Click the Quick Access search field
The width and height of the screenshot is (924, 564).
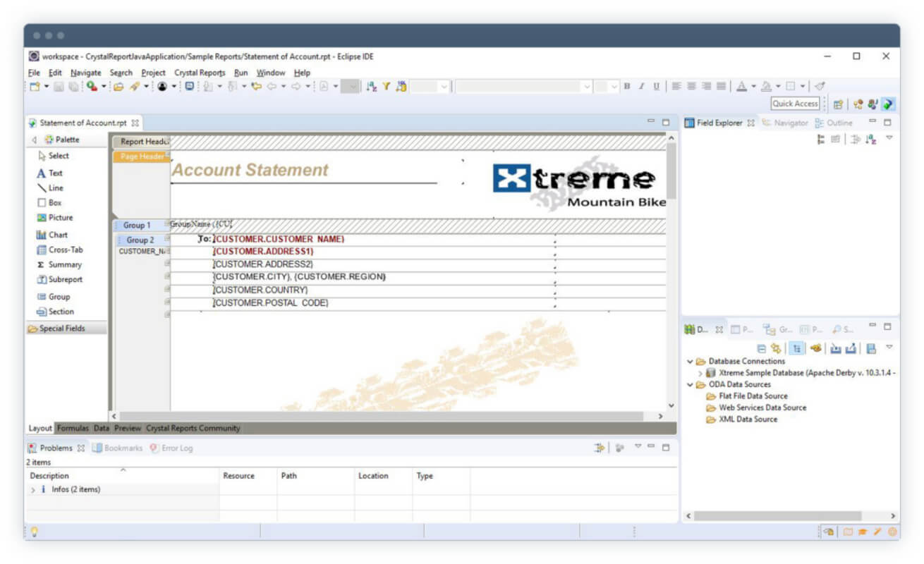(x=795, y=104)
